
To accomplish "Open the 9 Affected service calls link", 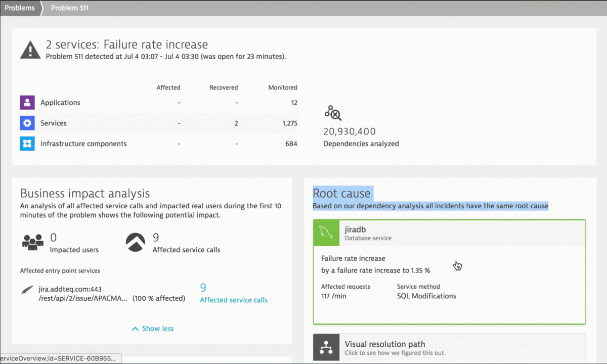I will click(233, 300).
